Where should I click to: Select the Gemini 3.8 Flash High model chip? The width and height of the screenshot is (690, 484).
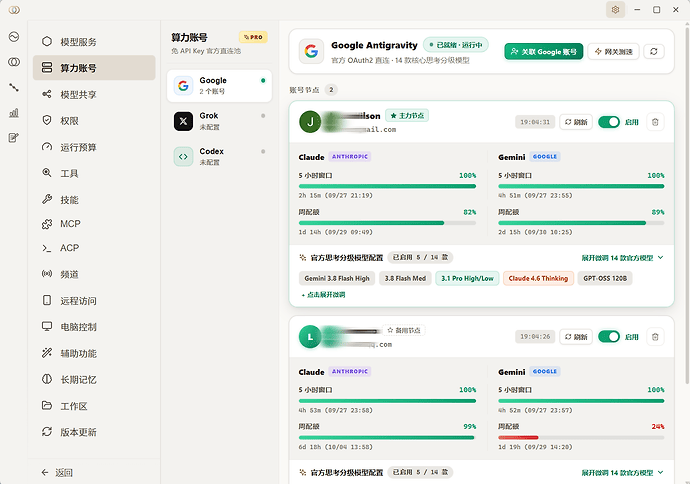(337, 278)
